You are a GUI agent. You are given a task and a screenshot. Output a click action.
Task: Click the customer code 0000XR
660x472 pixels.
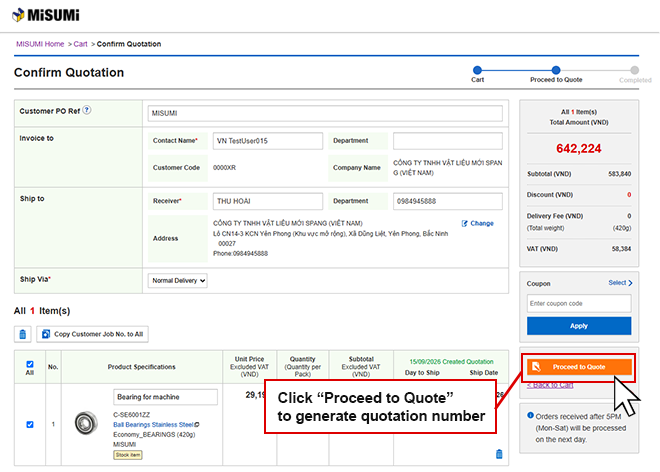click(224, 168)
